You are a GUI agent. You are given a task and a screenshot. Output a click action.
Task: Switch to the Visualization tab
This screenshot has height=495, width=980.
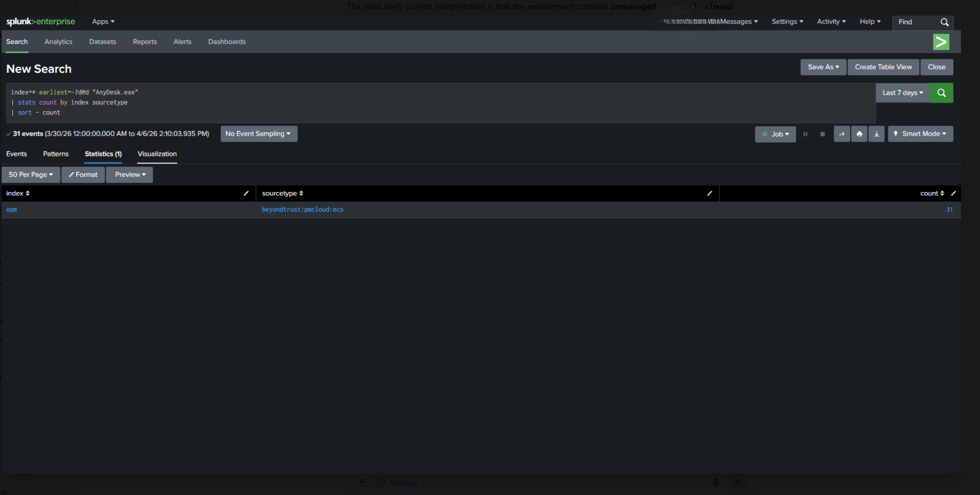pyautogui.click(x=157, y=154)
